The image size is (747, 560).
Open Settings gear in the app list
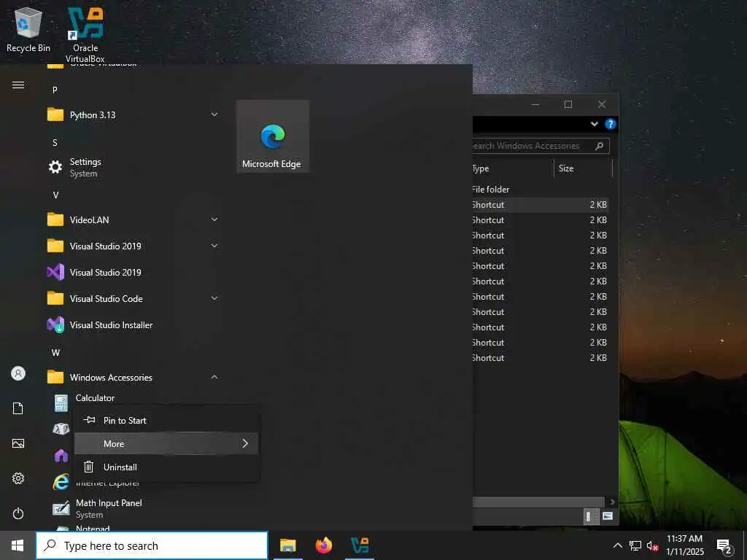click(x=55, y=167)
